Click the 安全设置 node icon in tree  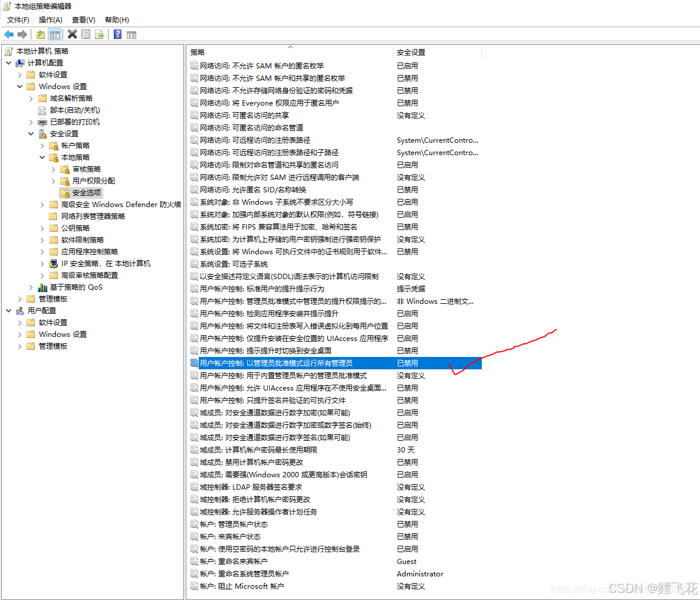coord(42,133)
